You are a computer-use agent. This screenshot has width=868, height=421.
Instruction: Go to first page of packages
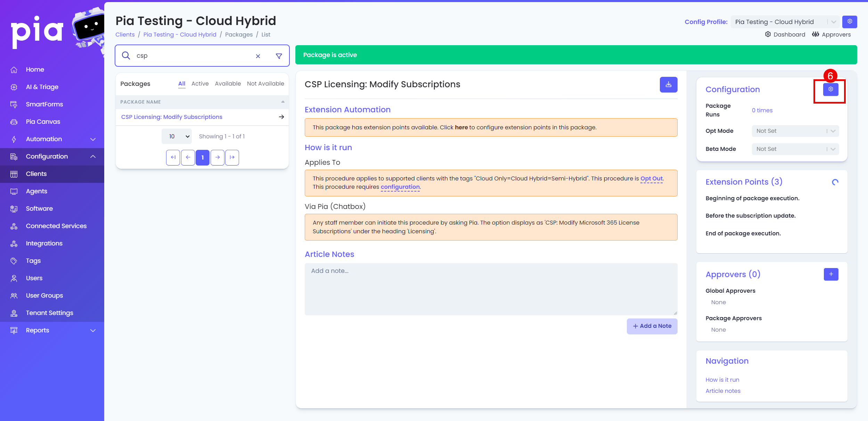pyautogui.click(x=173, y=157)
